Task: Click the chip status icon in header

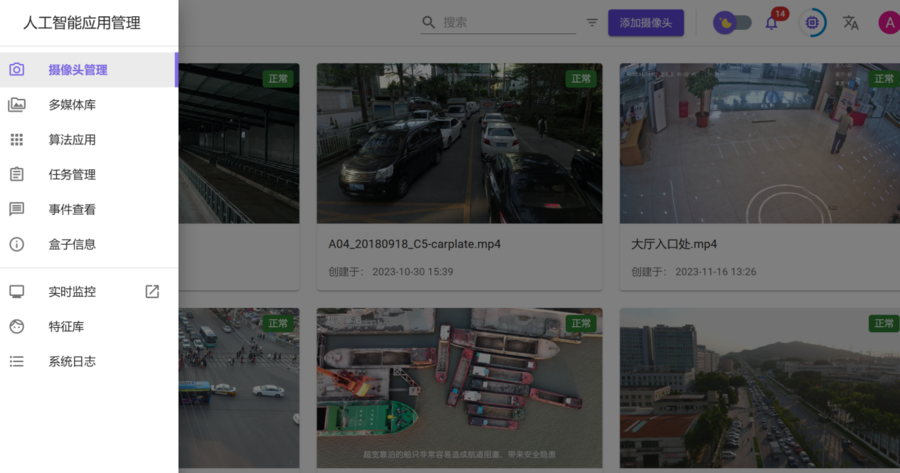Action: click(812, 22)
